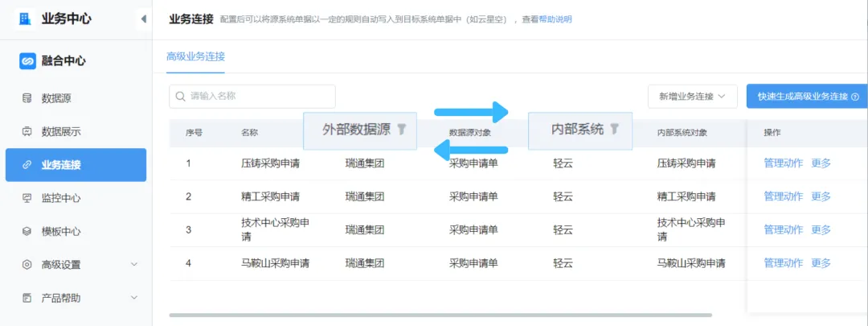Filter by 内部系统 funnel icon

click(614, 129)
